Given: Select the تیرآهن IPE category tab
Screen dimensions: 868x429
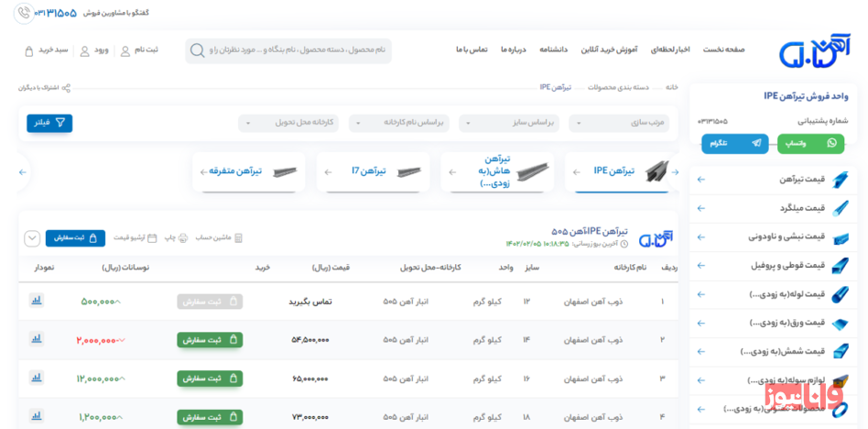Looking at the screenshot, I should tap(623, 171).
